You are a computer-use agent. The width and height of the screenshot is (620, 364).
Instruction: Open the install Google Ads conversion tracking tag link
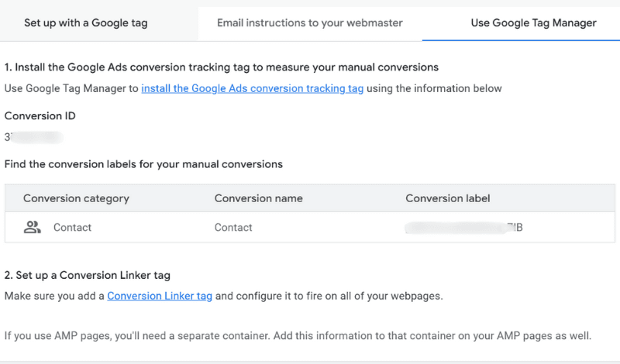pos(252,88)
